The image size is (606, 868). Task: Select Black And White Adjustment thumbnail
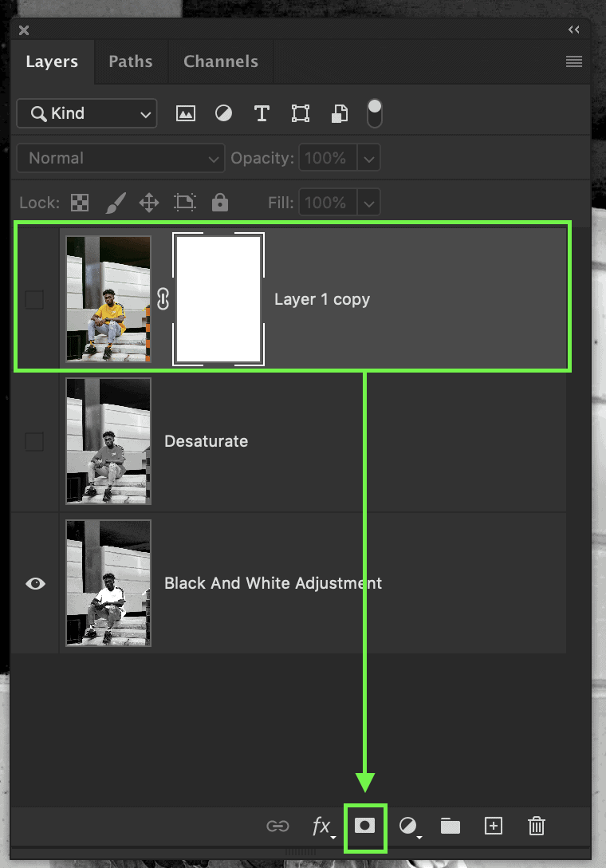(x=108, y=583)
